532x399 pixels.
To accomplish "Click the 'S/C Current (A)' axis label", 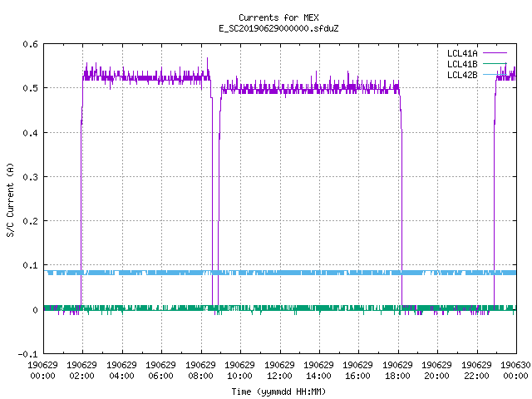I will click(11, 199).
